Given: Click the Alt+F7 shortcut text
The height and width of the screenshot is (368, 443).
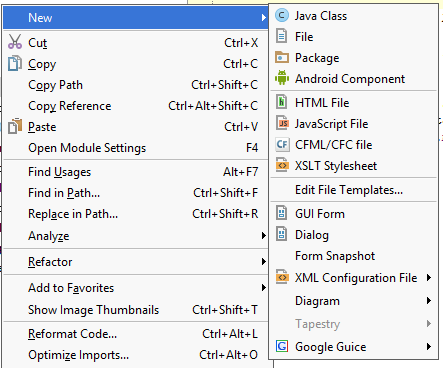Looking at the screenshot, I should click(x=241, y=172).
